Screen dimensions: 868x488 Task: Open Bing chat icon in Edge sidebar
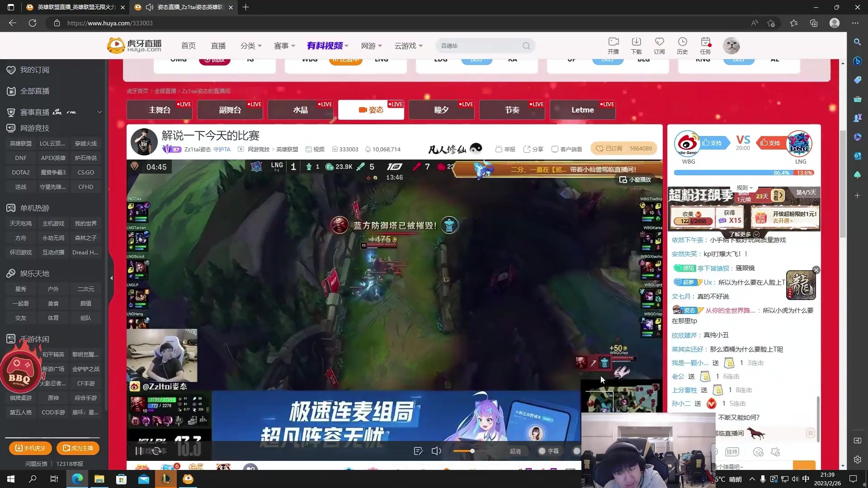[x=857, y=61]
